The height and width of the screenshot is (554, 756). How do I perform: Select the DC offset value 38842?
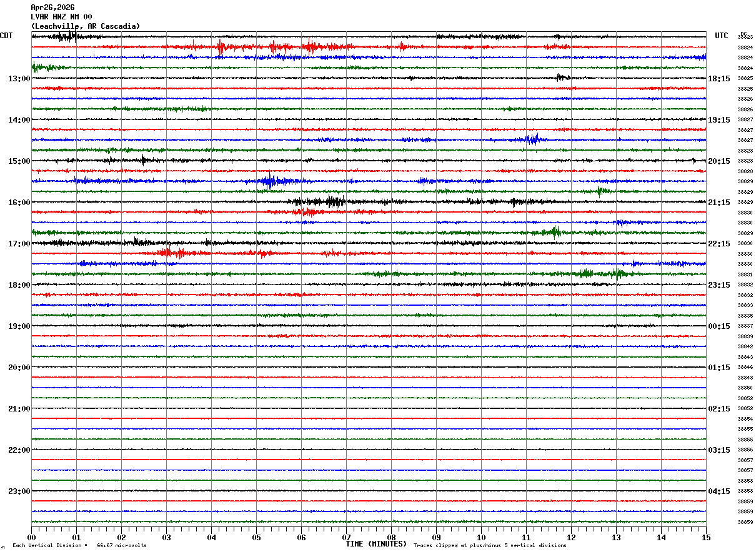745,346
